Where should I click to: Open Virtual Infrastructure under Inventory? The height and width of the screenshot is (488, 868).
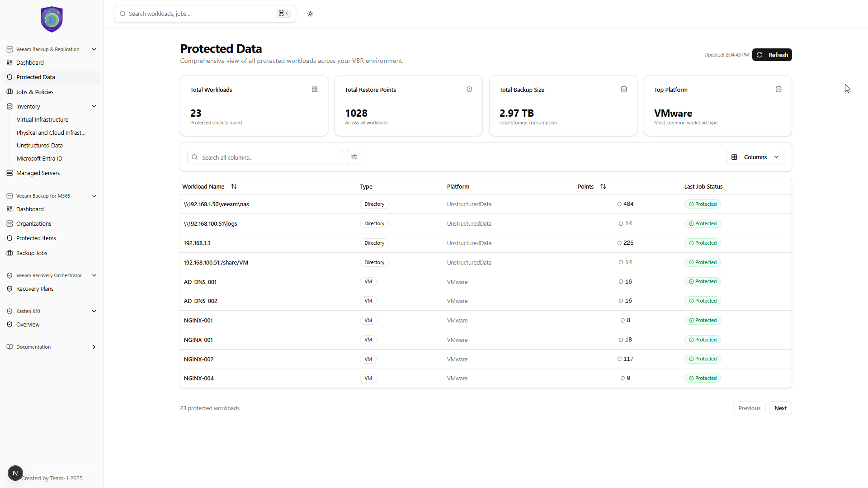[42, 120]
